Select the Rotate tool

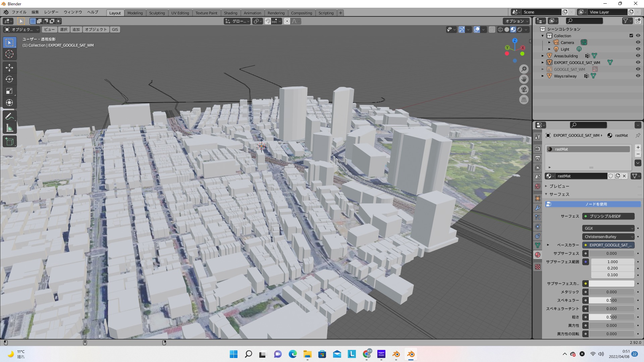(x=9, y=79)
